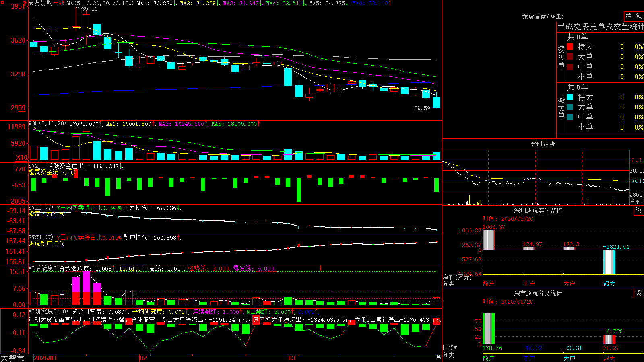Click the star icon beside 药易购

click(31, 3)
